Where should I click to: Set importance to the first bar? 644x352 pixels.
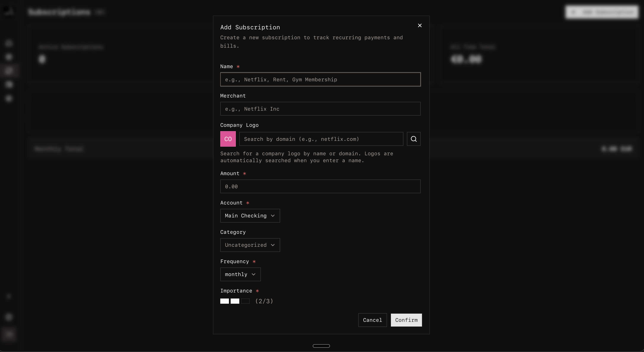224,301
